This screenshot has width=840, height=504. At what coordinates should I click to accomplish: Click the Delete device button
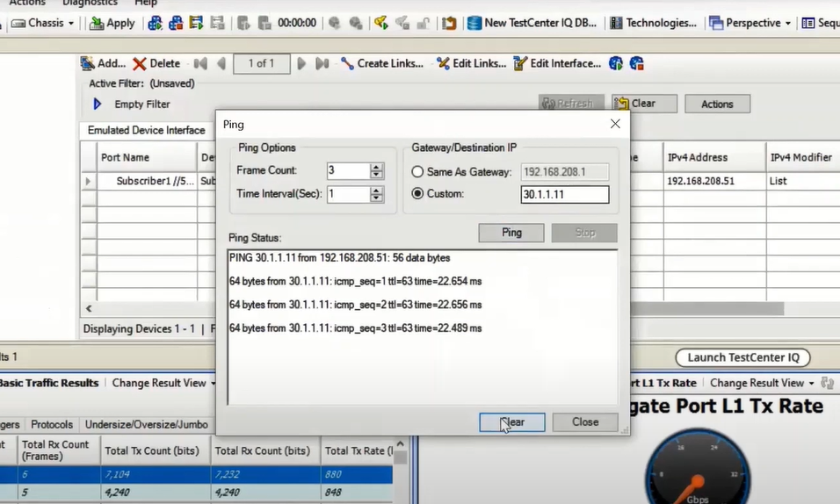coord(156,63)
